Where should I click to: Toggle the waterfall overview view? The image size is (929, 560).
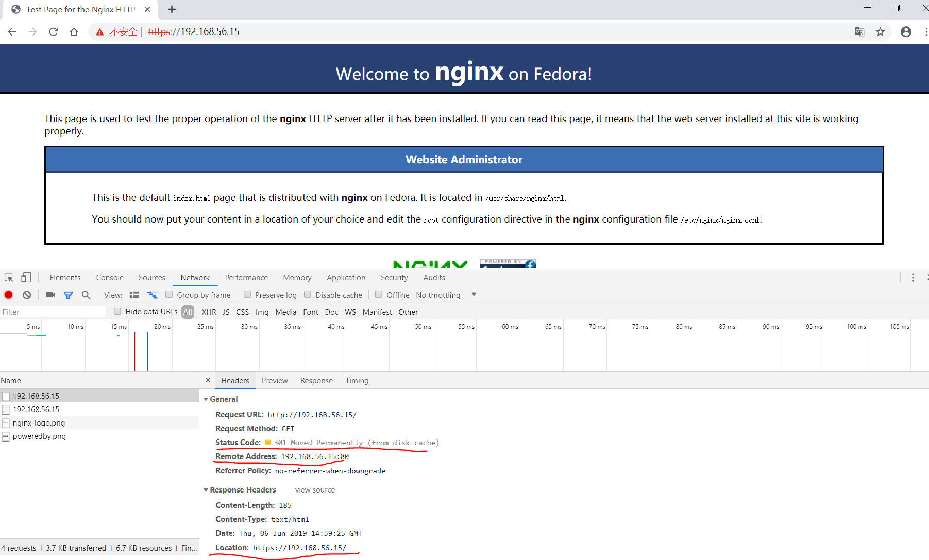[152, 295]
